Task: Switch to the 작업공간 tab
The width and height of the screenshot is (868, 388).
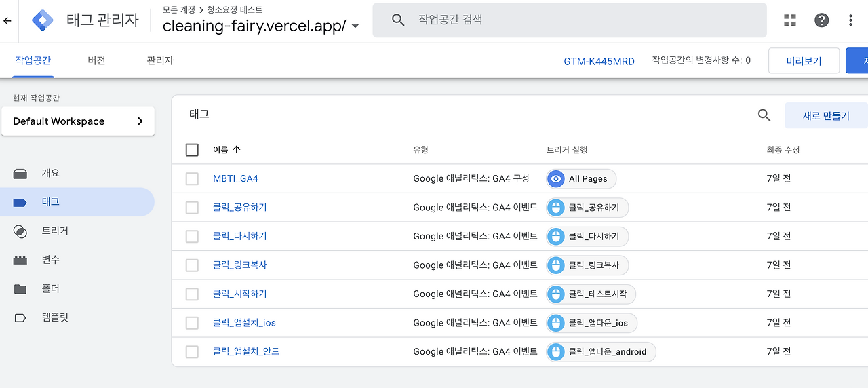Action: 33,60
